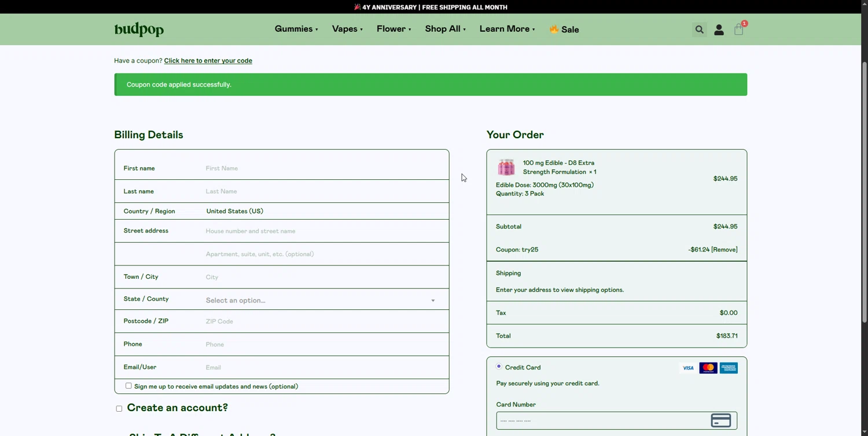This screenshot has width=868, height=436.
Task: Click Edible Dose: 3000mg text
Action: tap(545, 185)
